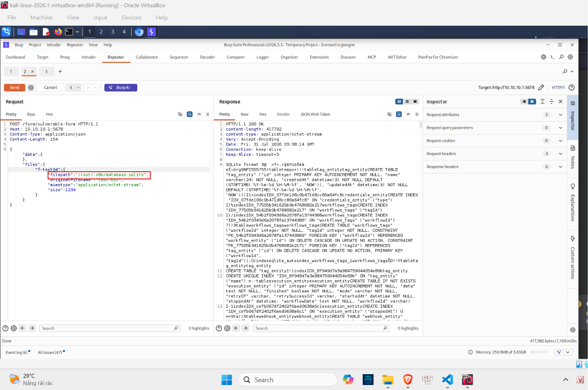Switch Inspector to left-docked layout icon
Viewport: 588px width, 390px height.
(x=524, y=102)
